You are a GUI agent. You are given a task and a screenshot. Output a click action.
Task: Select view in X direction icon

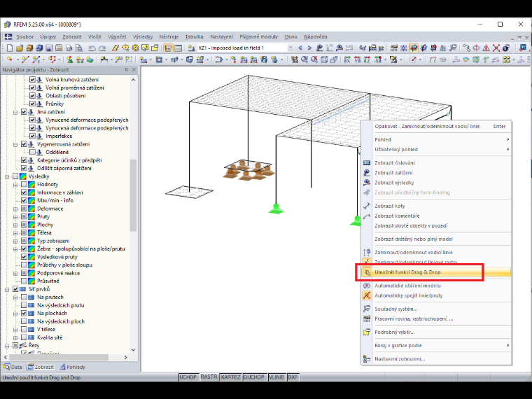pos(347,59)
